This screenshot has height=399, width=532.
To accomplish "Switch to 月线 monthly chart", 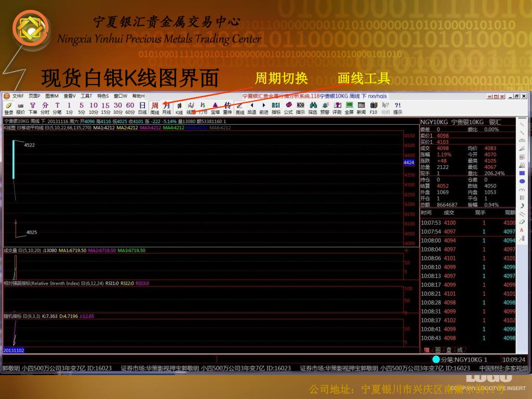I will point(167,108).
